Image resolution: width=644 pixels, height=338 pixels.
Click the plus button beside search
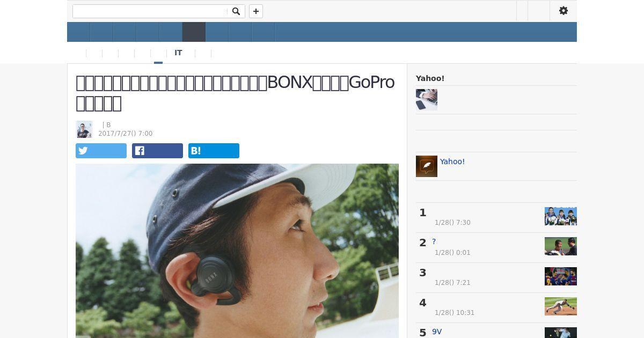tap(256, 11)
